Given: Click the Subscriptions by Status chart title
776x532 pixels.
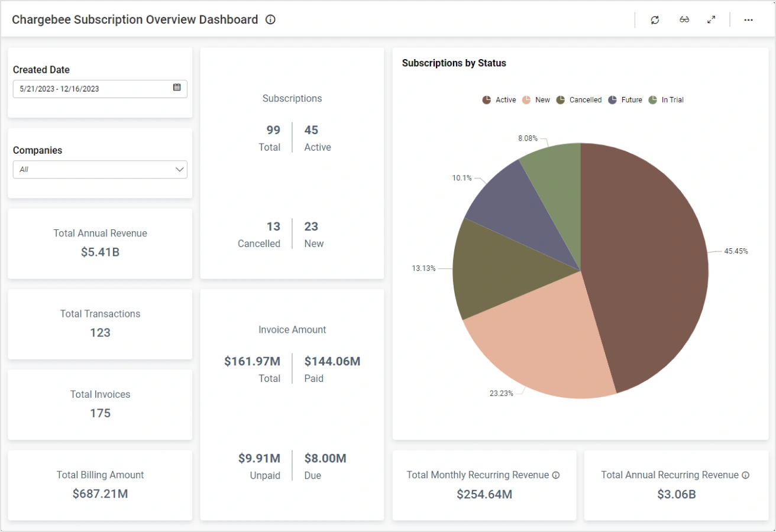Looking at the screenshot, I should tap(454, 63).
